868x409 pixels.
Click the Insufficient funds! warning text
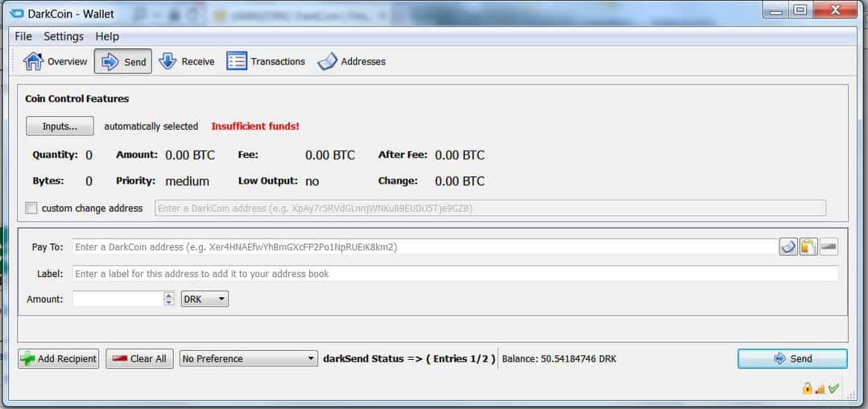[x=255, y=126]
